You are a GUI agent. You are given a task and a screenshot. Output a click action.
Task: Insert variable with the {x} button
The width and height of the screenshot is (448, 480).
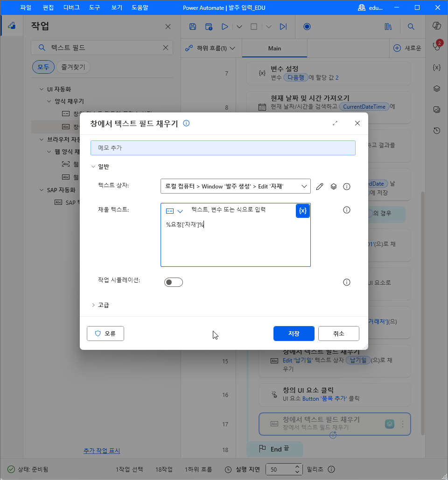[x=303, y=211]
